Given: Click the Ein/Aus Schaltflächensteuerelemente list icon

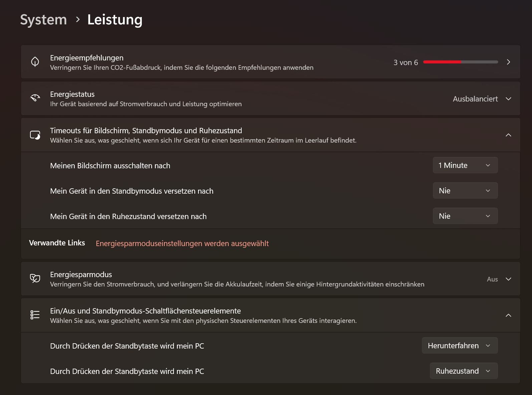Looking at the screenshot, I should tap(35, 315).
